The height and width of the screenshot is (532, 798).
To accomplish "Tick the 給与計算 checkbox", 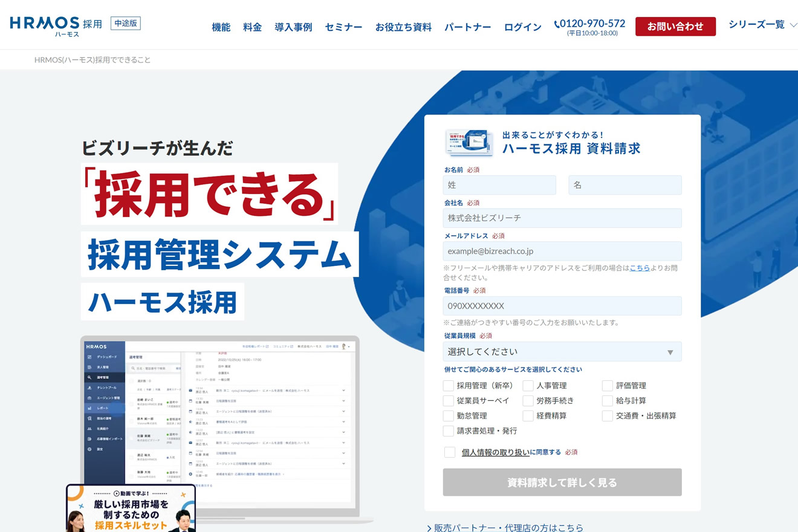I will [608, 401].
